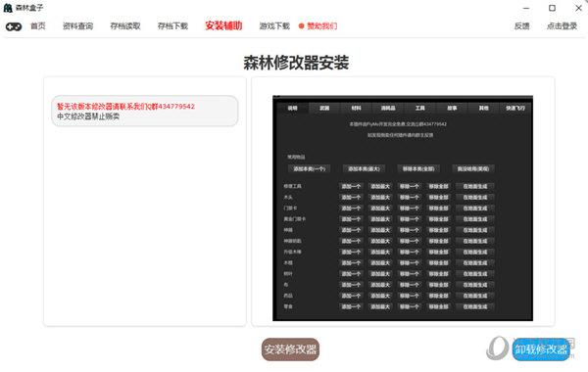Click the text 中文修改器禁止贩卖

[88, 116]
